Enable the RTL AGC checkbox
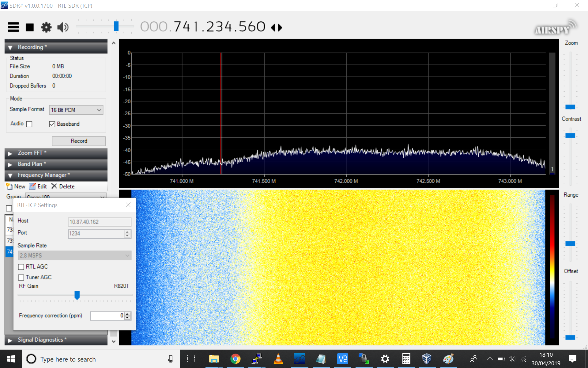Viewport: 588px width, 368px height. click(21, 267)
